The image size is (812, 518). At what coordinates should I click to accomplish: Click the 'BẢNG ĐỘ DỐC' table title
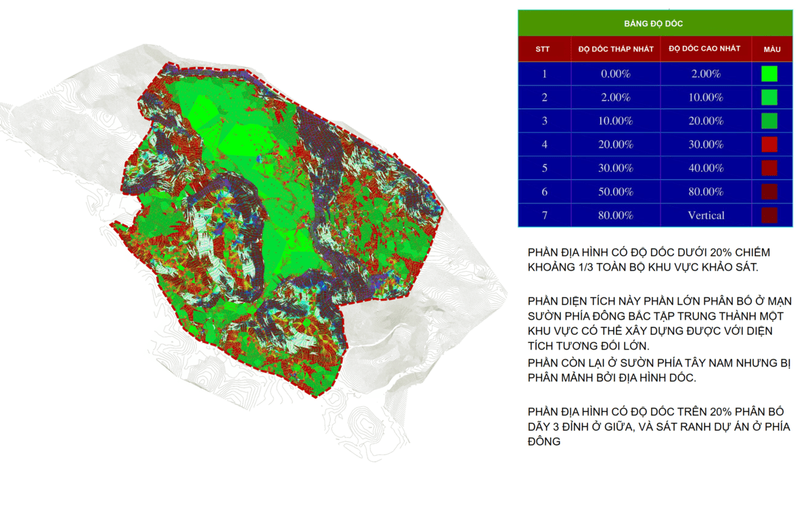click(x=653, y=24)
